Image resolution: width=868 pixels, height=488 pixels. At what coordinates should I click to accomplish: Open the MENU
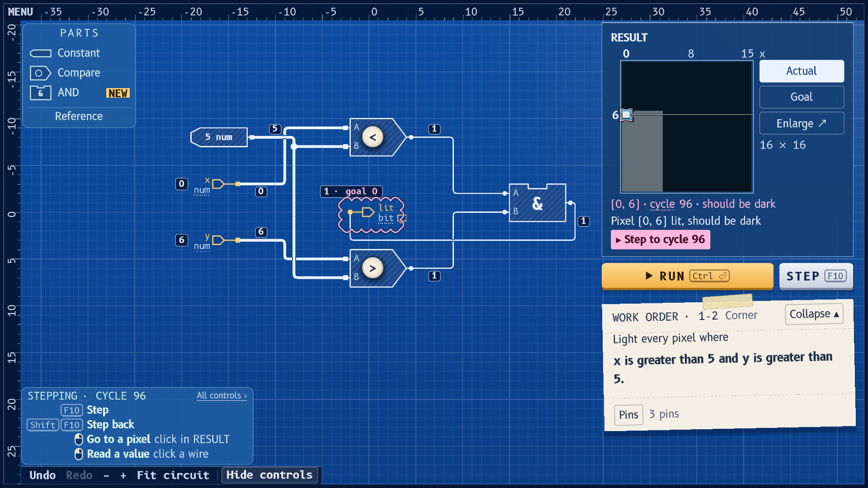point(20,12)
